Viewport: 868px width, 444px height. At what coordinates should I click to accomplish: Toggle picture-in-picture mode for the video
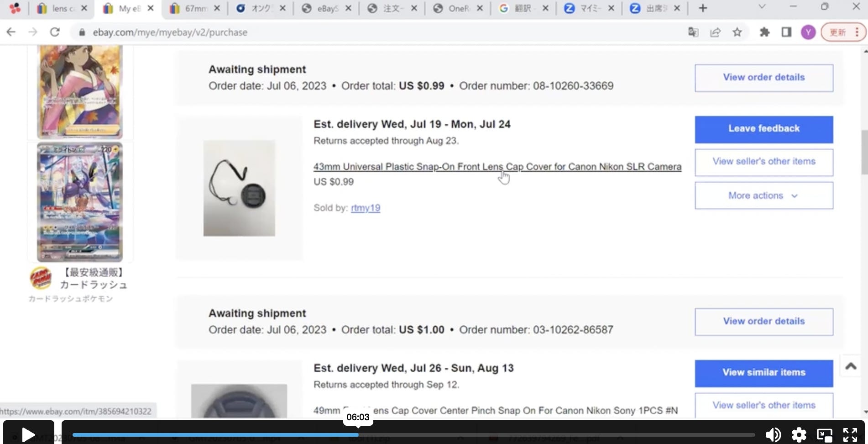(824, 434)
